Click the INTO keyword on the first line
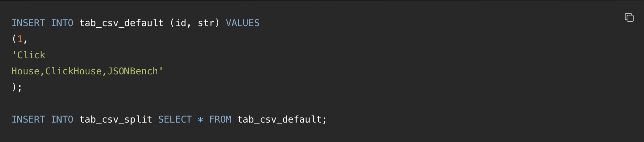Screen dimensions: 644x142 tap(62, 23)
